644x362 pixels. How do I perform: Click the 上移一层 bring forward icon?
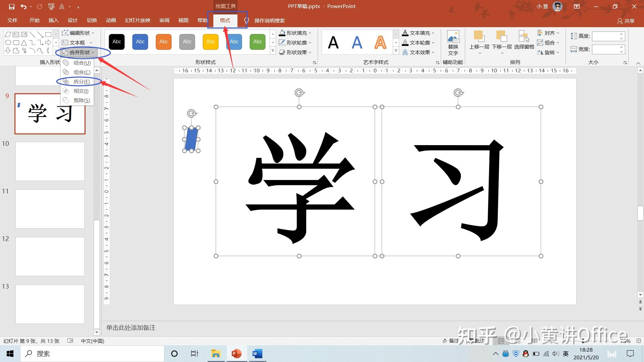point(479,37)
